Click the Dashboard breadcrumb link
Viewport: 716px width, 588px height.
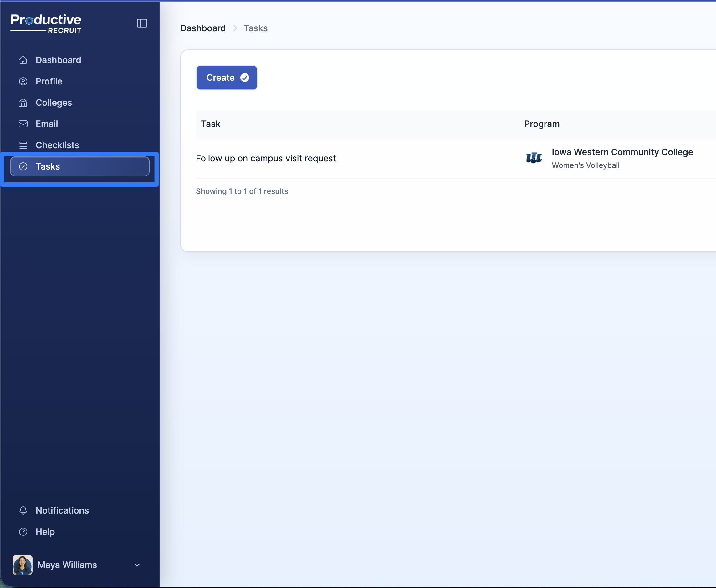click(203, 28)
